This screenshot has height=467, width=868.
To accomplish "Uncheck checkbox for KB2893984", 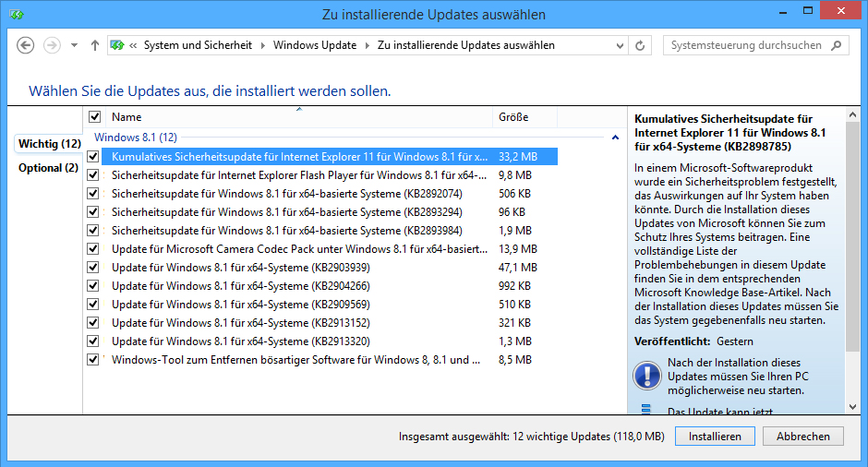I will [x=93, y=230].
